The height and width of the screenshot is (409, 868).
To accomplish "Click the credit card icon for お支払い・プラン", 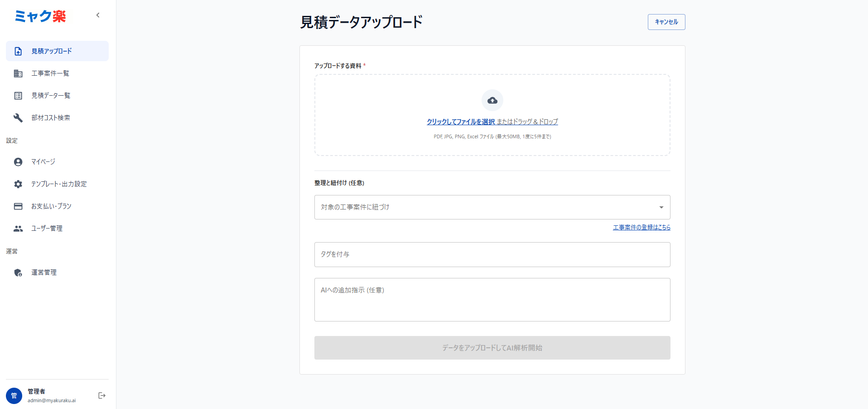I will pyautogui.click(x=18, y=206).
